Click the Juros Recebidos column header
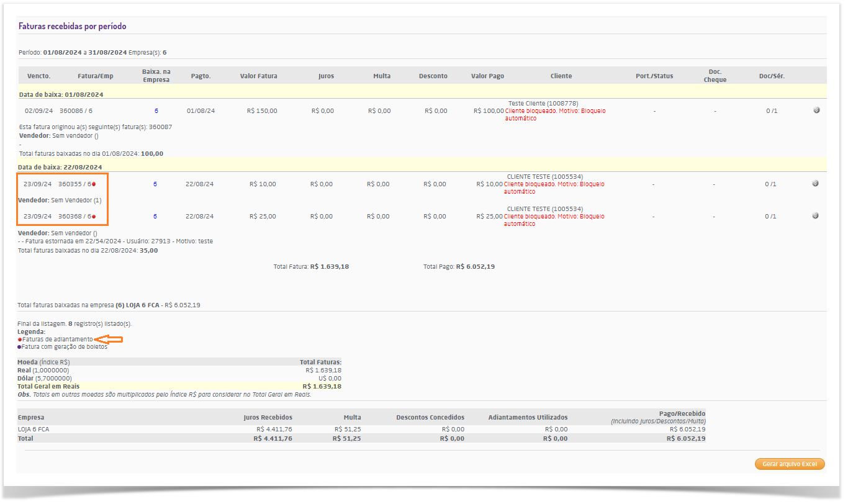This screenshot has height=504, width=848. point(268,418)
